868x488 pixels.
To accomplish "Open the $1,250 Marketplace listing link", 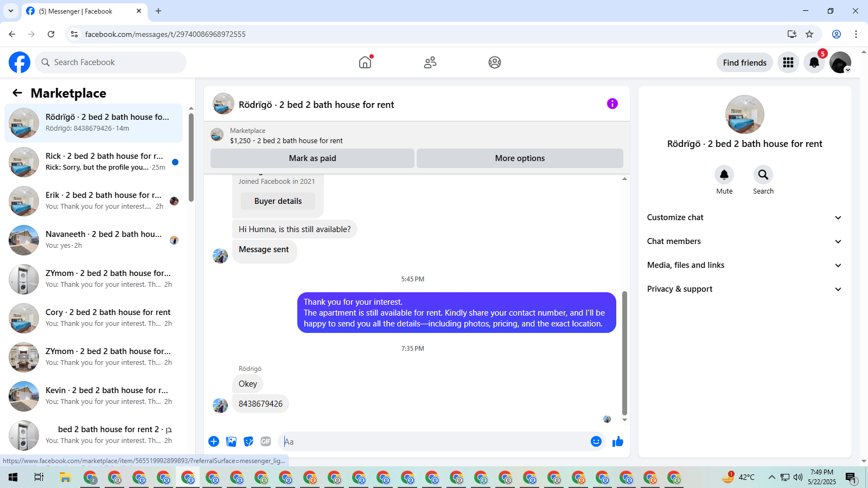I will (x=286, y=140).
